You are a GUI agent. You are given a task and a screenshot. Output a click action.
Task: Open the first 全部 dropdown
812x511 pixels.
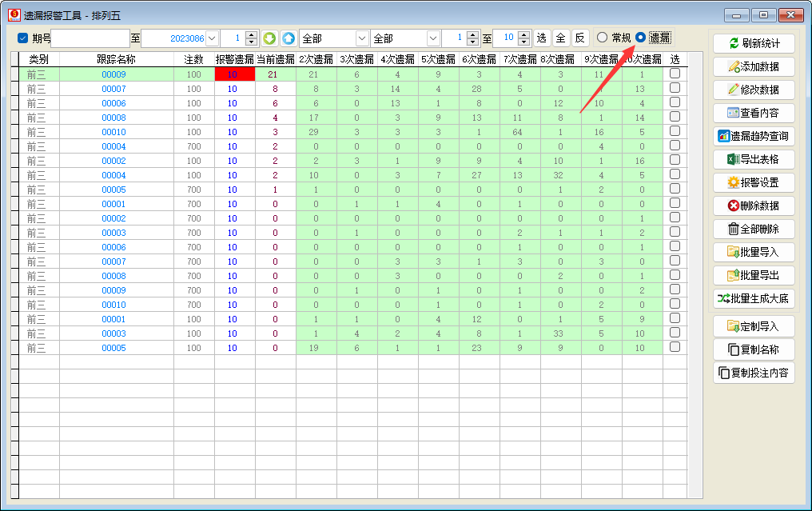click(x=361, y=38)
